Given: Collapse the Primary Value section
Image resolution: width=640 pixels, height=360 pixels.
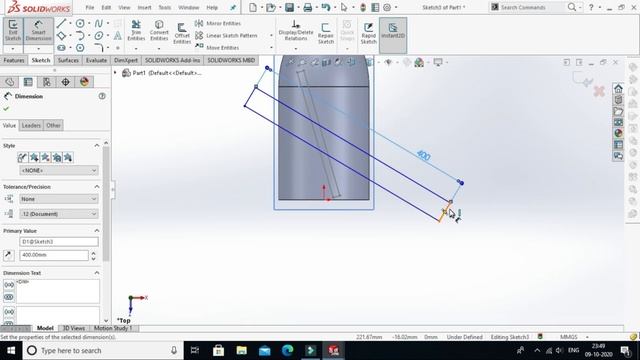Looking at the screenshot, I should [x=97, y=231].
